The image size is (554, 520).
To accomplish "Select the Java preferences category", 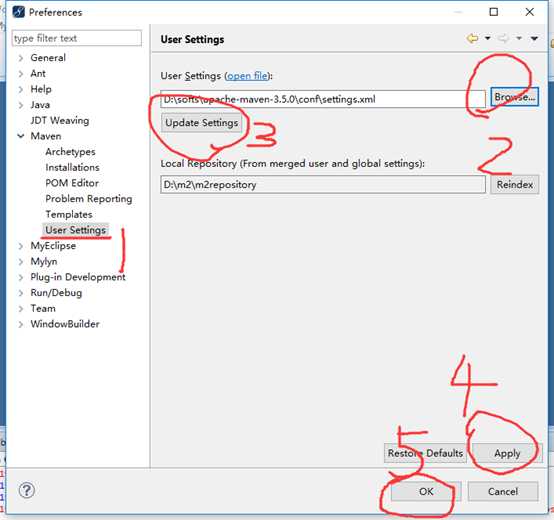I will (40, 105).
